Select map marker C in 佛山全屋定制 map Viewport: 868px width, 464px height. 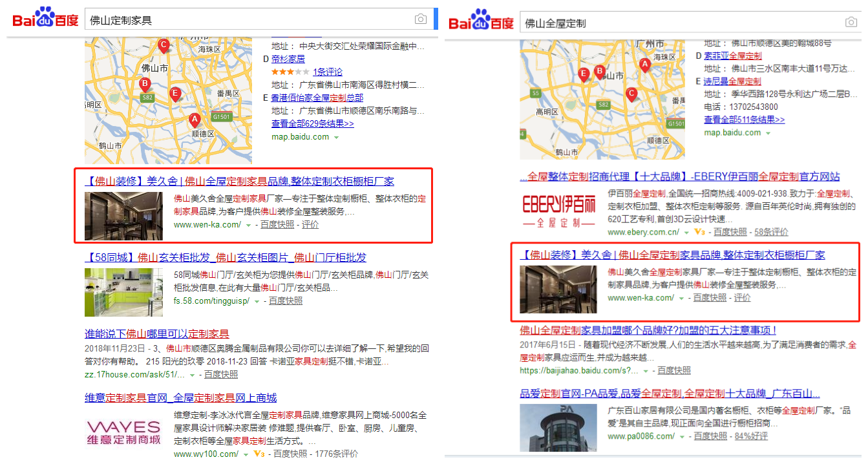point(631,94)
